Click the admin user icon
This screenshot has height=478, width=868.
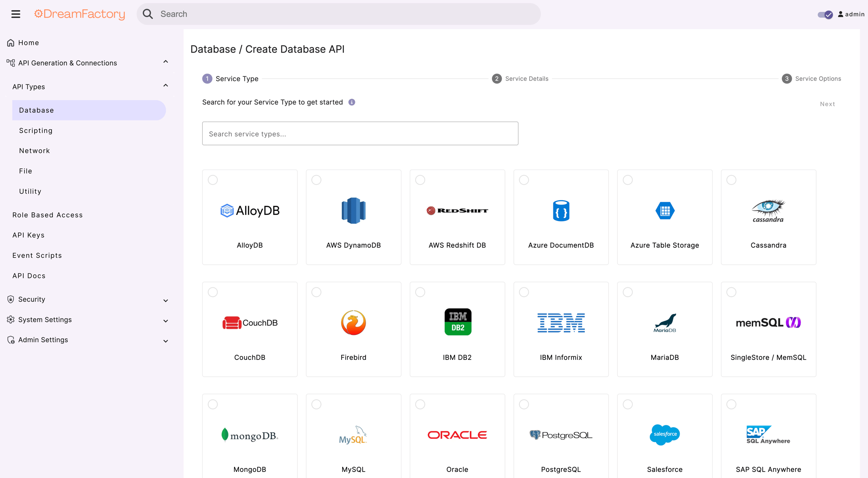tap(840, 14)
